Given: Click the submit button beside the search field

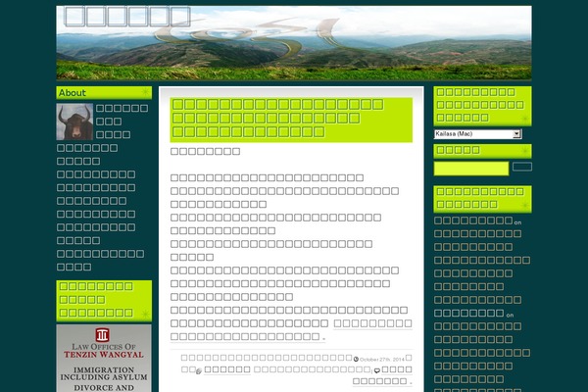Looking at the screenshot, I should (522, 167).
